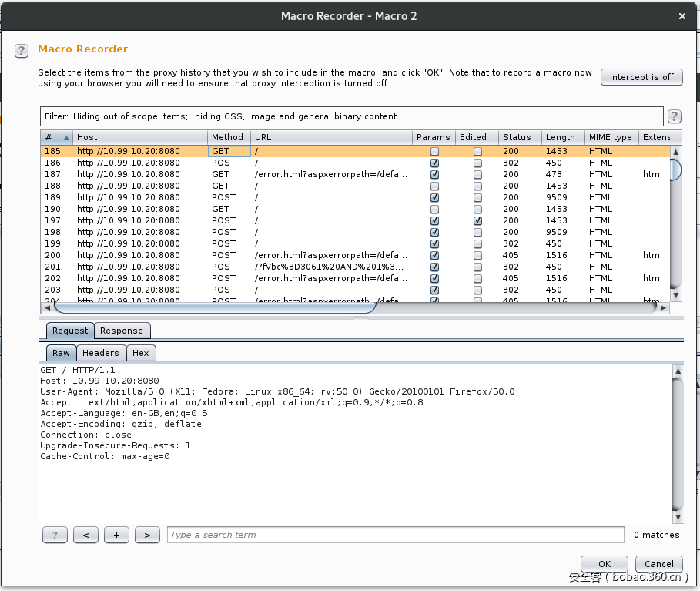
Task: Switch to the Response tab
Action: coord(122,331)
